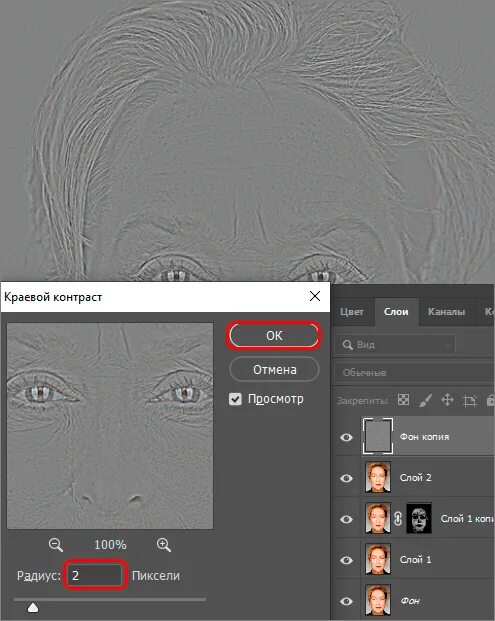Lock position move icon
This screenshot has width=495, height=621.
click(447, 400)
